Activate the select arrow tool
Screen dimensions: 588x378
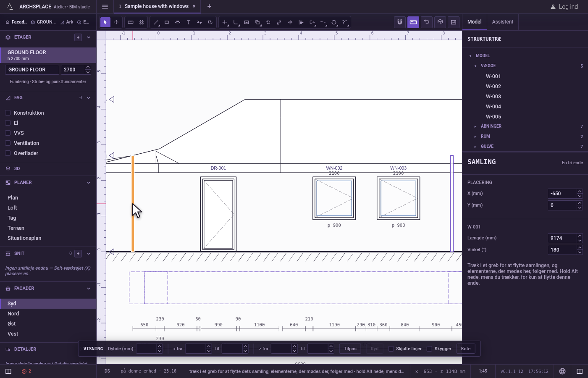click(105, 22)
